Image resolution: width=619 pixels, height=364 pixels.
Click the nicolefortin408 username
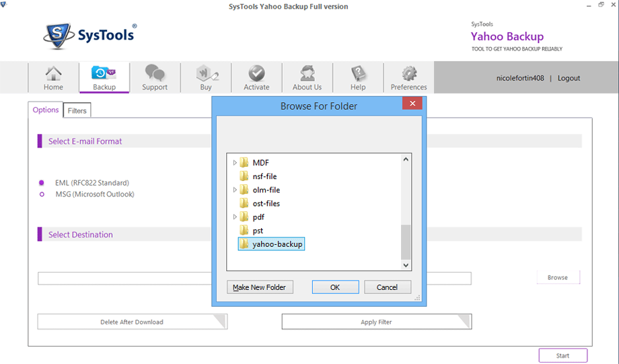520,78
